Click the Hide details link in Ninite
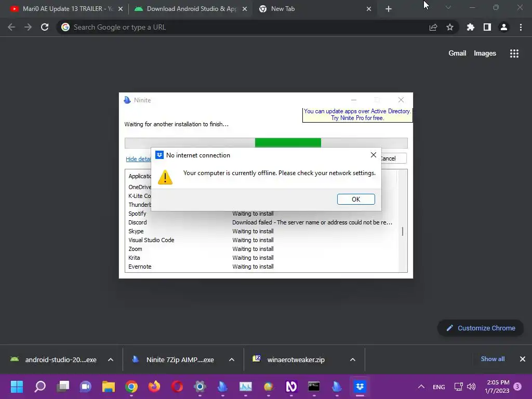The width and height of the screenshot is (532, 399). tap(138, 159)
